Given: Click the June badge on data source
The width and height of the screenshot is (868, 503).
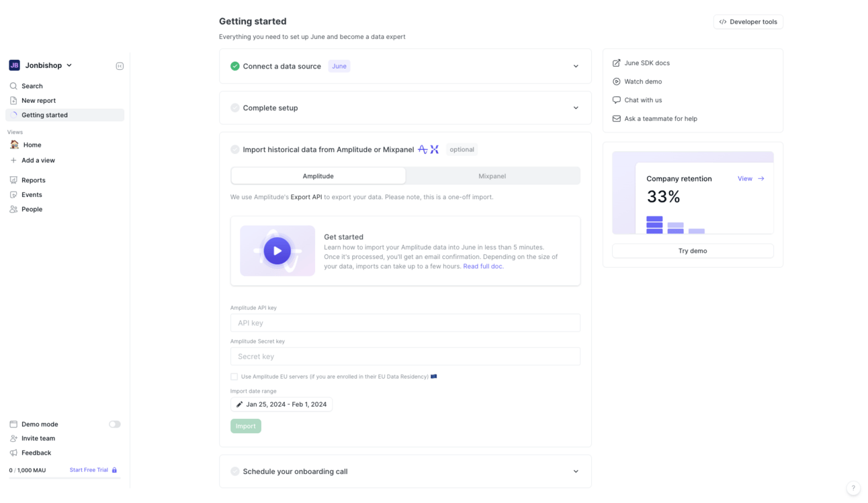Looking at the screenshot, I should [x=339, y=66].
